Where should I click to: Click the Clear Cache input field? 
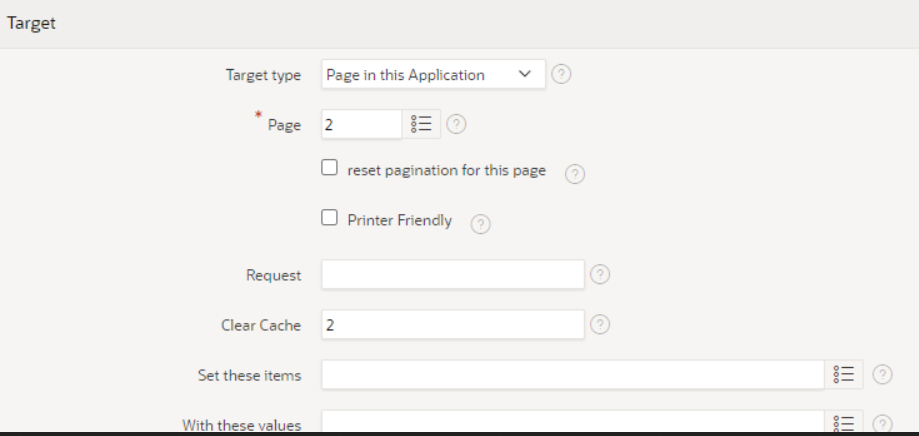pos(452,324)
